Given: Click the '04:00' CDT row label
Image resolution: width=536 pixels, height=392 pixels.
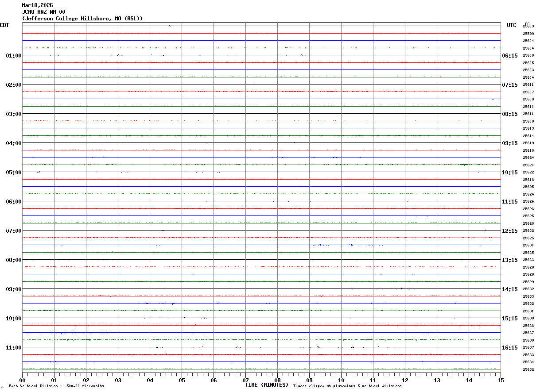Looking at the screenshot, I should pos(14,143).
